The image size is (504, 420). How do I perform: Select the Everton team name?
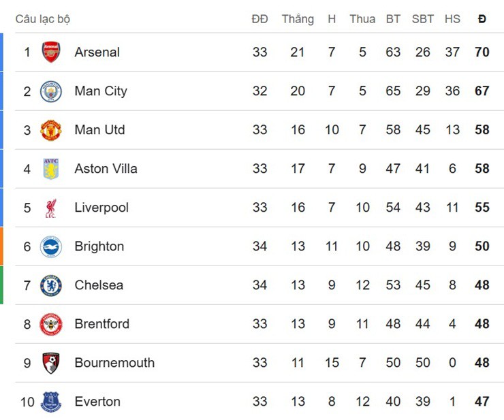point(97,402)
